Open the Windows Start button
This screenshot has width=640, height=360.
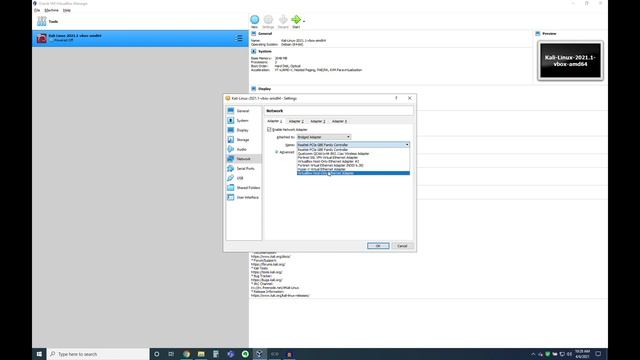point(39,354)
